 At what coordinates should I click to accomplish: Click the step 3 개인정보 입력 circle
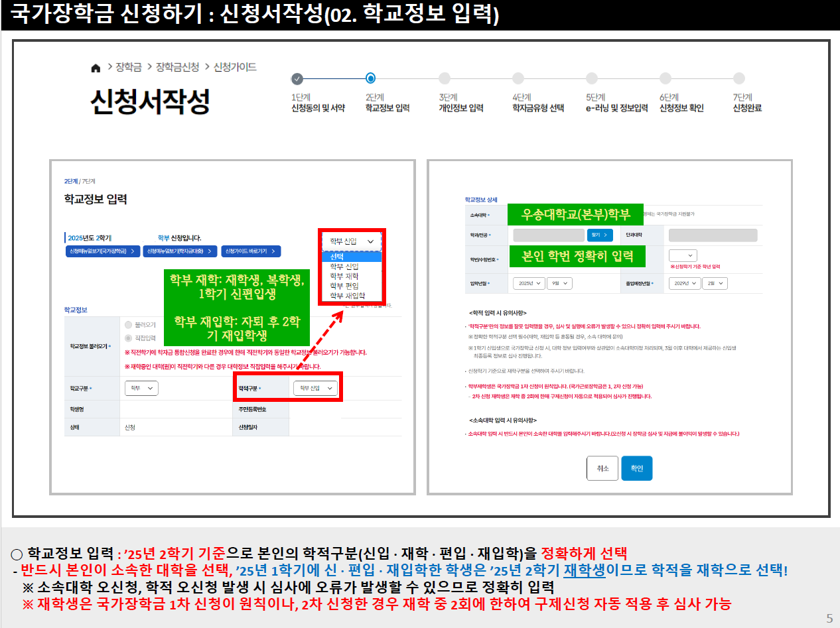point(445,79)
